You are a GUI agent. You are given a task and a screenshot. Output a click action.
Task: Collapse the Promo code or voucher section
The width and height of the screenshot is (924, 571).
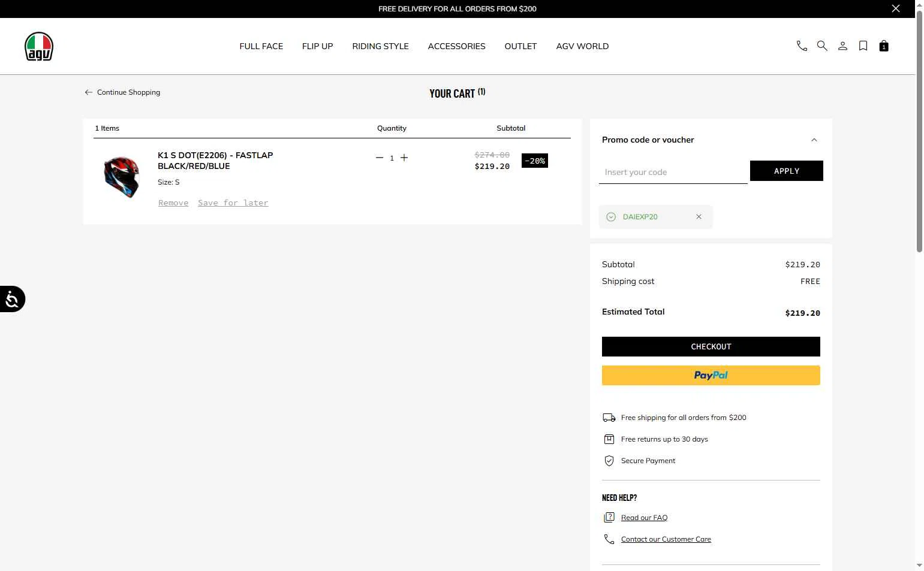814,140
